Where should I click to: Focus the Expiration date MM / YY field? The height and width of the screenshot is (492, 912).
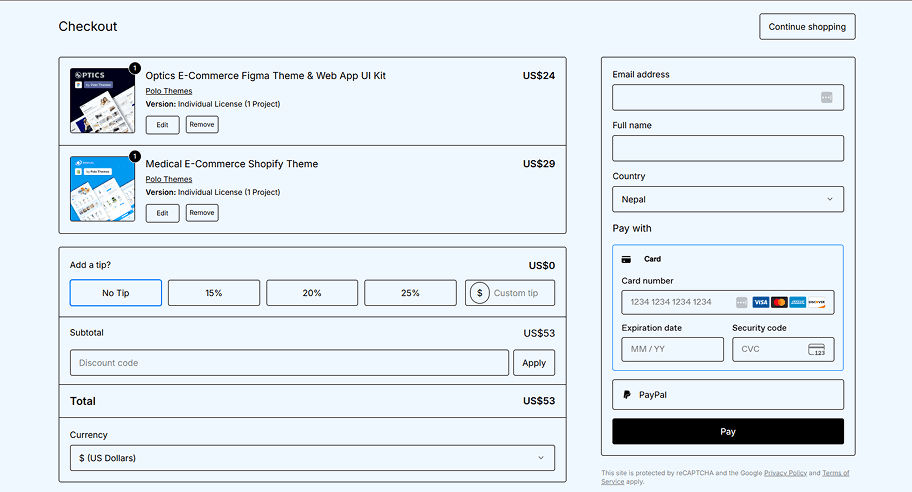(x=672, y=349)
